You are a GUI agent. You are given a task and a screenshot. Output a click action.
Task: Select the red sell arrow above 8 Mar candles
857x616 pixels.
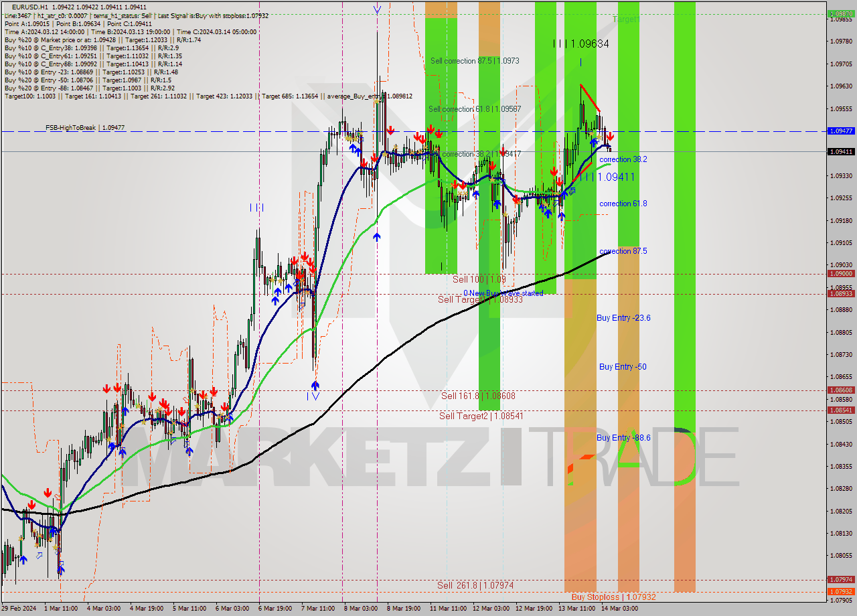point(390,131)
